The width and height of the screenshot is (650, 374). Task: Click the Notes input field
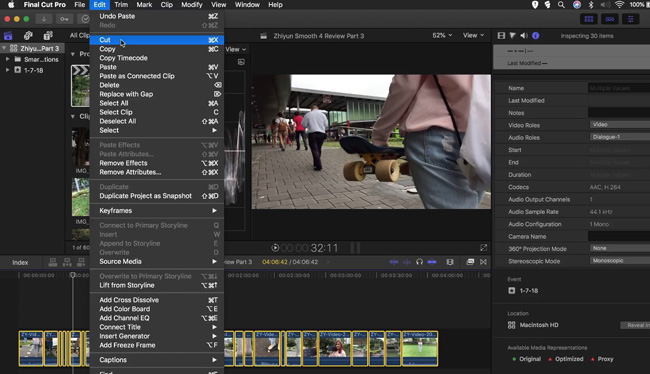point(619,112)
